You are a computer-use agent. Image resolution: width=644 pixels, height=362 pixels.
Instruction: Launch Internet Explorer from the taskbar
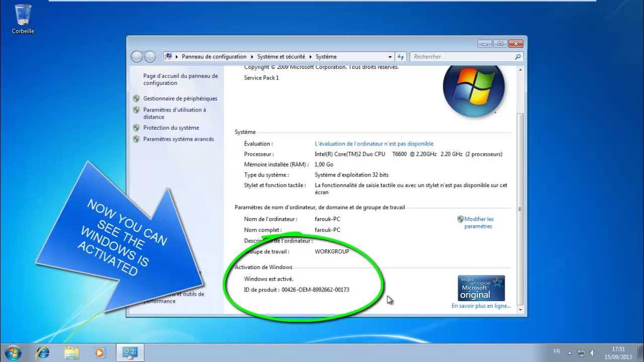[43, 352]
